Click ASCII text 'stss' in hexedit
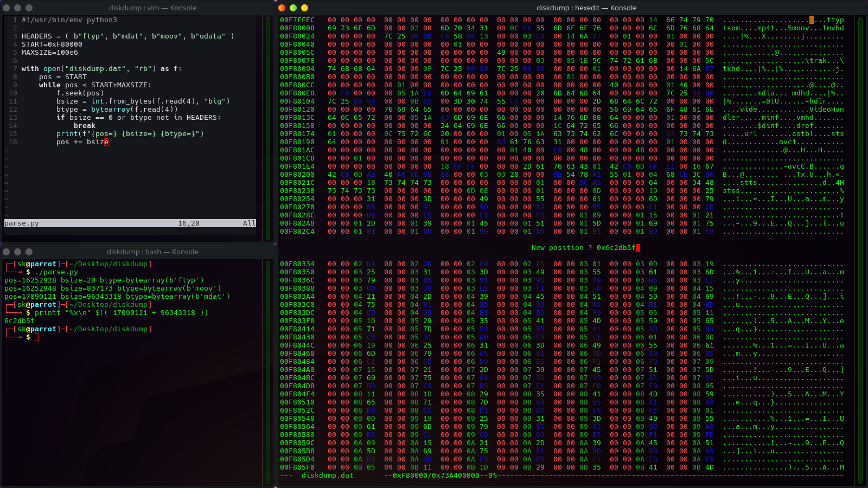Image resolution: width=868 pixels, height=488 pixels. [x=731, y=191]
